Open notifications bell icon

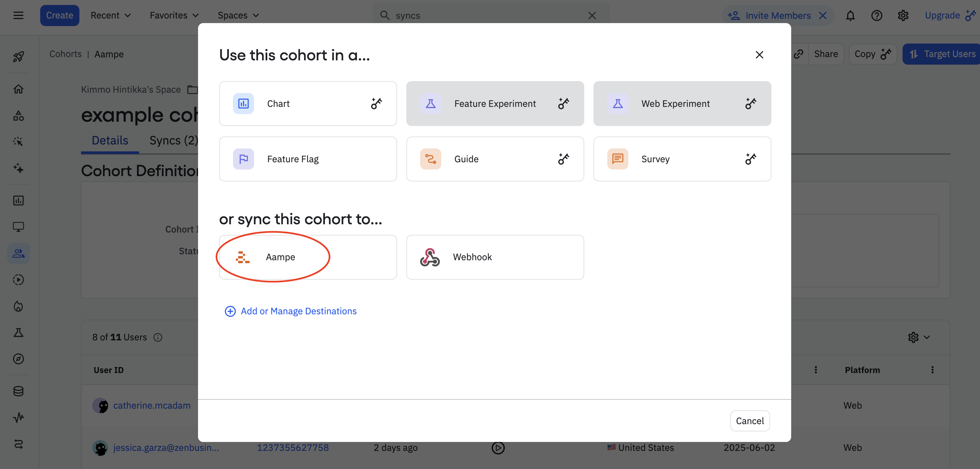850,16
